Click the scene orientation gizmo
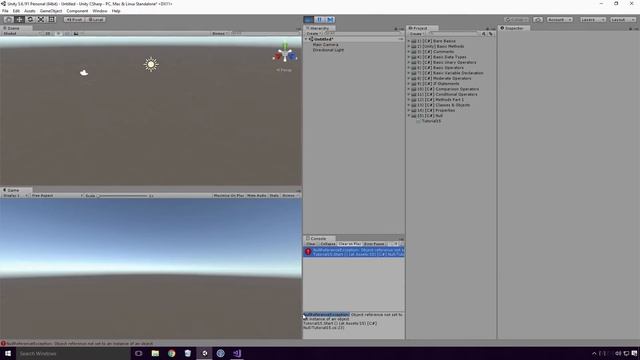The image size is (640, 360). pos(285,55)
